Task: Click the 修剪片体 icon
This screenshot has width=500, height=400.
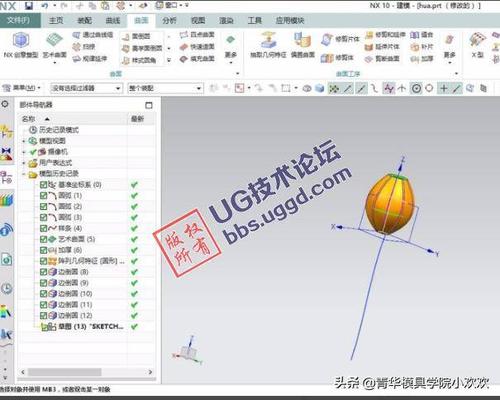Action: click(x=327, y=39)
